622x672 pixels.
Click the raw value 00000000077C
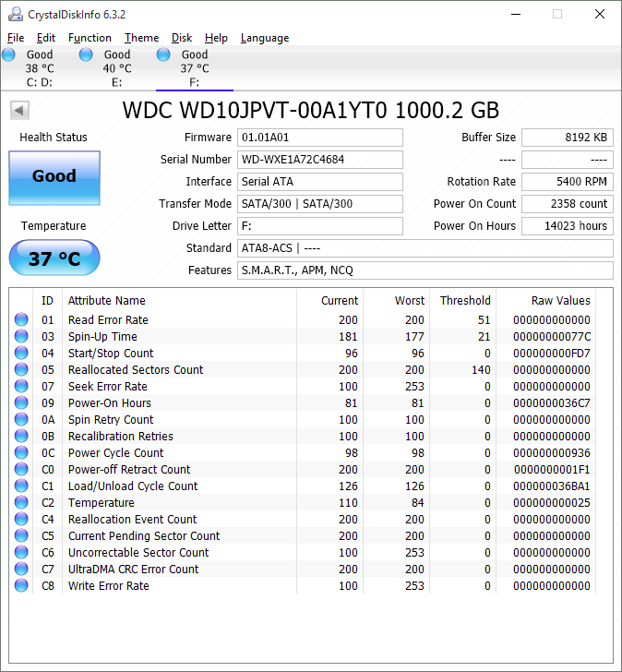pyautogui.click(x=552, y=336)
